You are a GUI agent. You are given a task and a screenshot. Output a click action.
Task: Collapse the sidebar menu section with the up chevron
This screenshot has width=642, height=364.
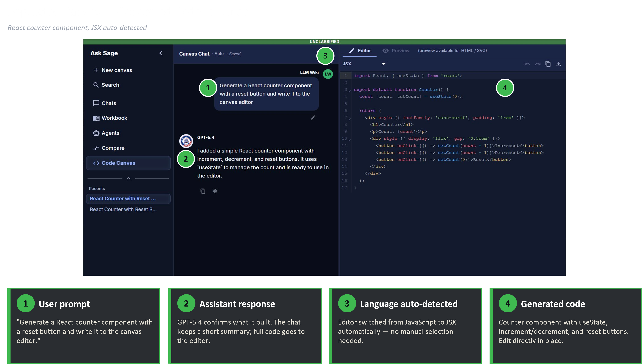[129, 178]
